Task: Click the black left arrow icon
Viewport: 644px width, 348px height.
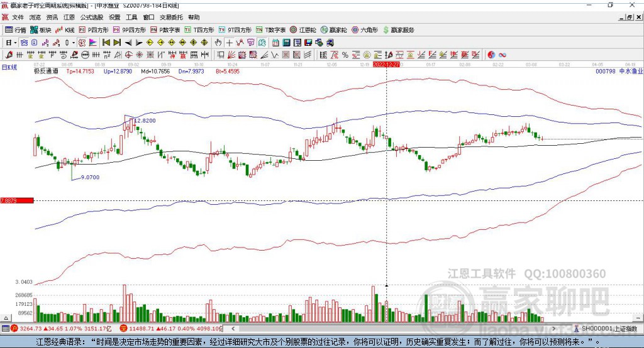Action: 128,43
